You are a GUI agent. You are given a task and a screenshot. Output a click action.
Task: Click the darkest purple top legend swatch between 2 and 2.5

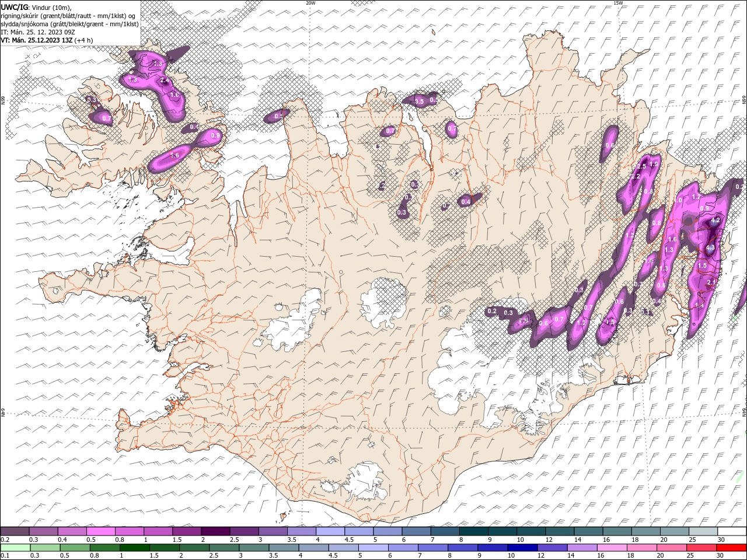click(215, 531)
